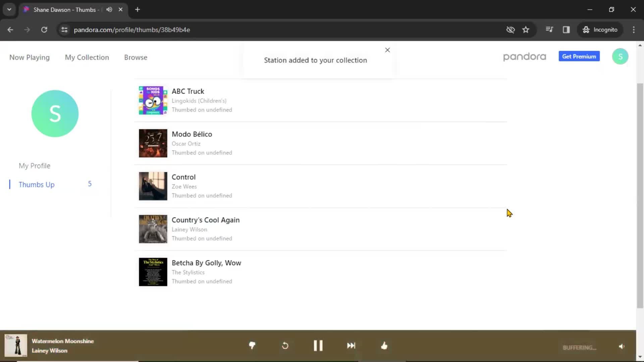Viewport: 644px width, 362px height.
Task: Click Thumbs Up playlist in sidebar
Action: click(x=36, y=184)
